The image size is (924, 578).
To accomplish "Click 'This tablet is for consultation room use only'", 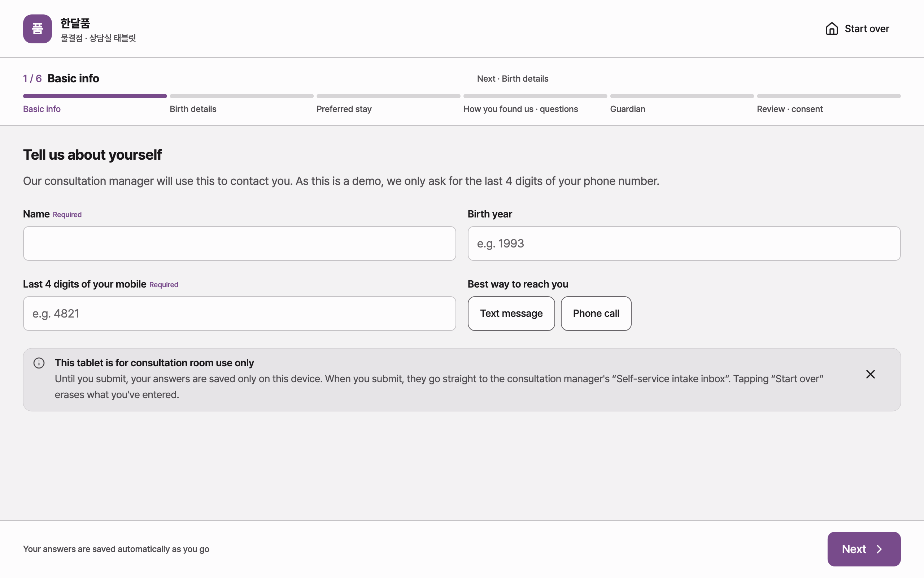I will click(x=154, y=363).
